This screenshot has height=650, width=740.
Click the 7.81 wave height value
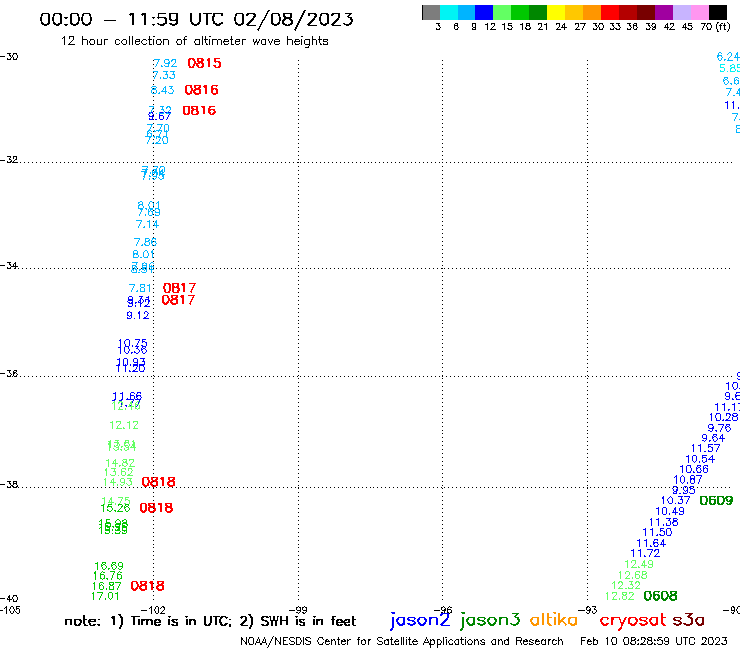141,288
